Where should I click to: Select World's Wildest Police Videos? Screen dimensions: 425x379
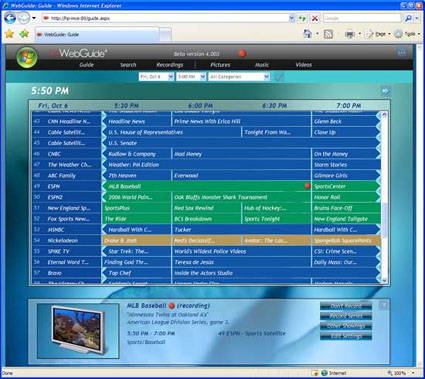pyautogui.click(x=241, y=251)
